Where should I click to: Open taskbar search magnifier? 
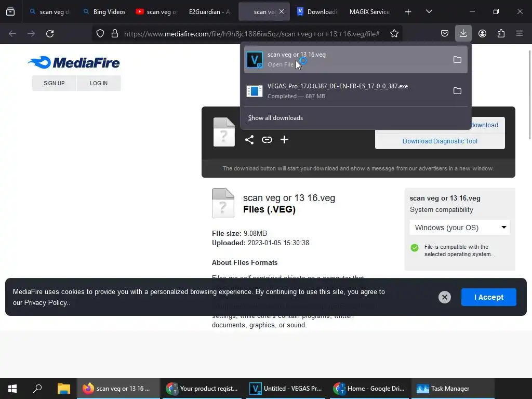37,389
